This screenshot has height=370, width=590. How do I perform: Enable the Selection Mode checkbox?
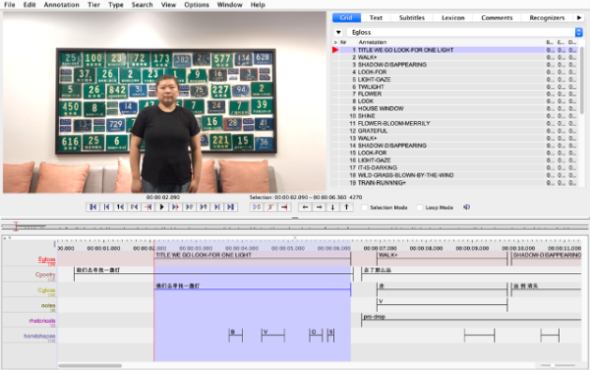(364, 207)
